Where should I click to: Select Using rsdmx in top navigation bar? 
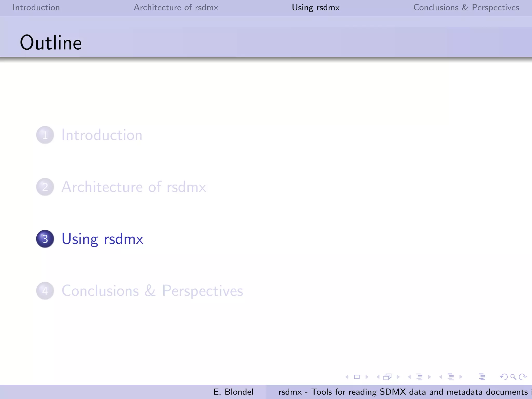click(316, 8)
